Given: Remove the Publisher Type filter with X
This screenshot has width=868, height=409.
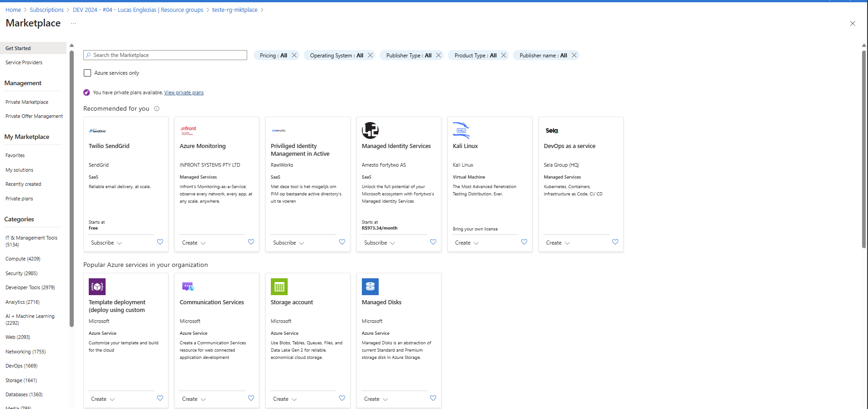Looking at the screenshot, I should [x=438, y=55].
